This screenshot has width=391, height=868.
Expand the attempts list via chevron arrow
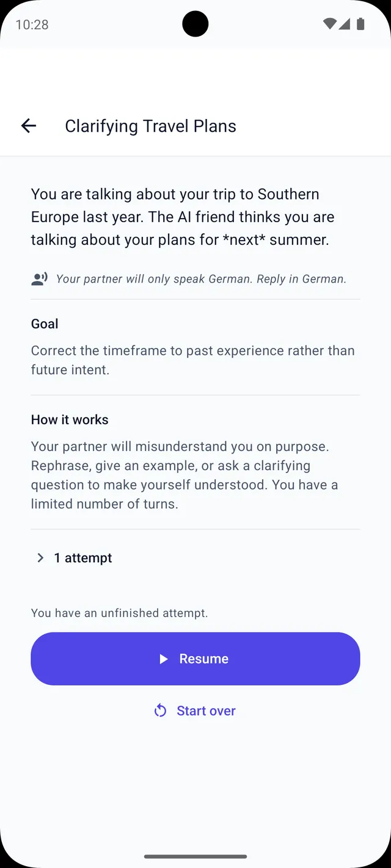[40, 558]
